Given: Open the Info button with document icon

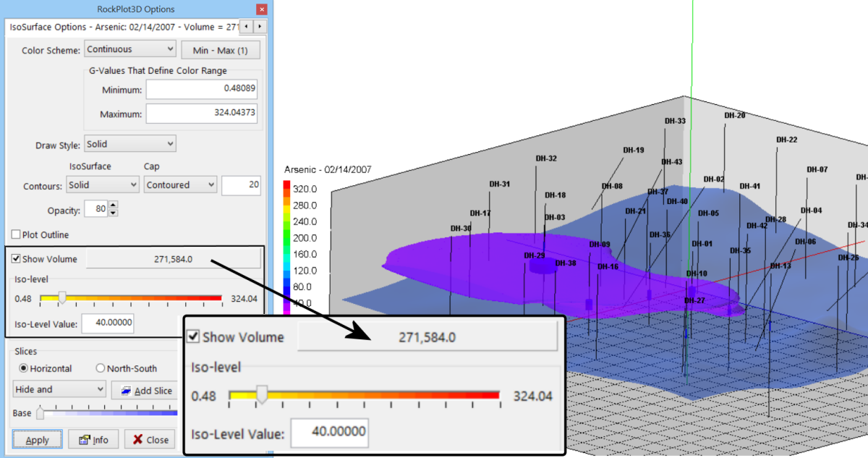Looking at the screenshot, I should tap(93, 440).
